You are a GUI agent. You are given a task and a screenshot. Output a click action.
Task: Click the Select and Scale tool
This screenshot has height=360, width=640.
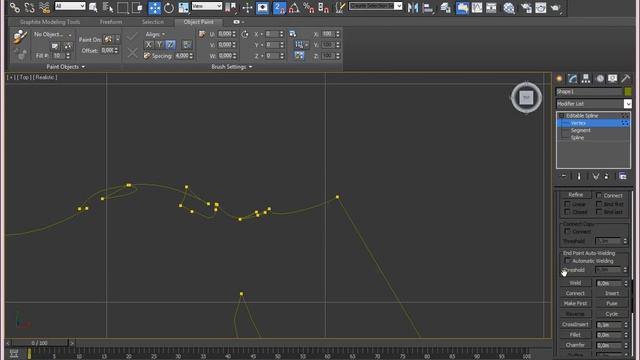click(183, 7)
